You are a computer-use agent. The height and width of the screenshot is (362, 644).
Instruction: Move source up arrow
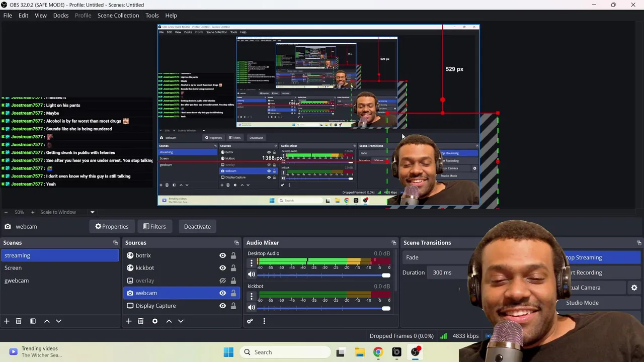(x=169, y=321)
